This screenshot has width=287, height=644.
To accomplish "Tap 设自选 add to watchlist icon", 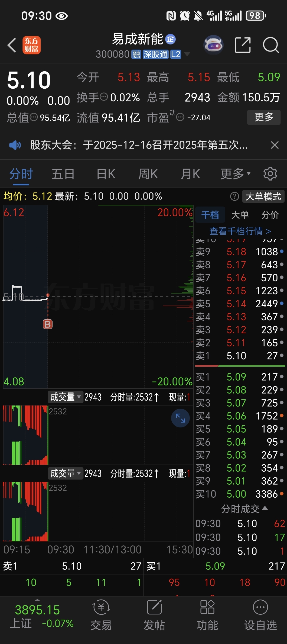I will 260,615.
